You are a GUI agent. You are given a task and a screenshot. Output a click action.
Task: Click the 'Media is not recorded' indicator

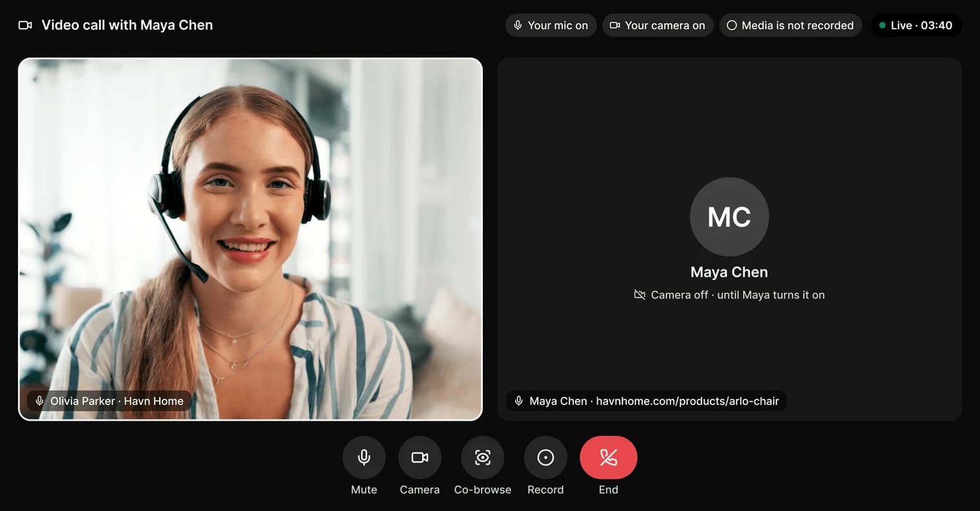(790, 25)
